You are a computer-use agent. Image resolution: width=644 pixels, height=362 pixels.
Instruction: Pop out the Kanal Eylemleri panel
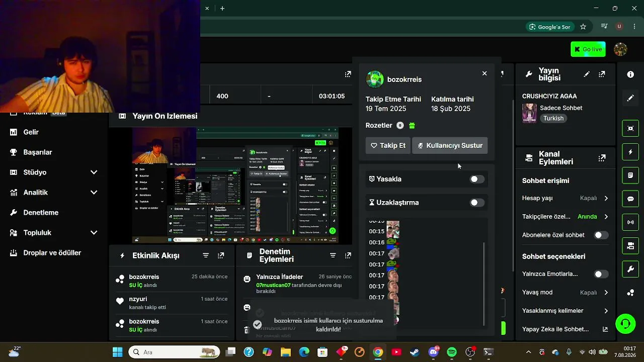click(602, 158)
